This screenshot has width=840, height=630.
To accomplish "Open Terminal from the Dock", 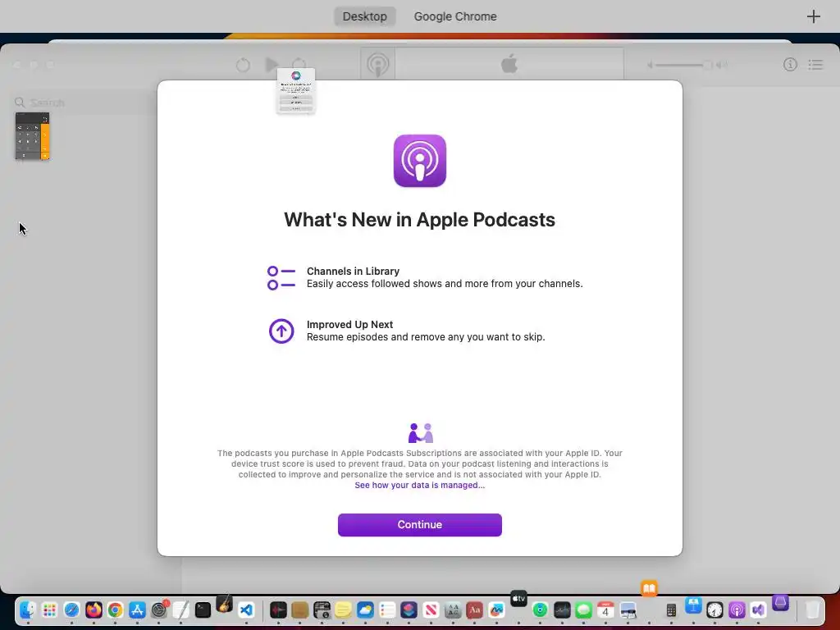I will click(203, 610).
